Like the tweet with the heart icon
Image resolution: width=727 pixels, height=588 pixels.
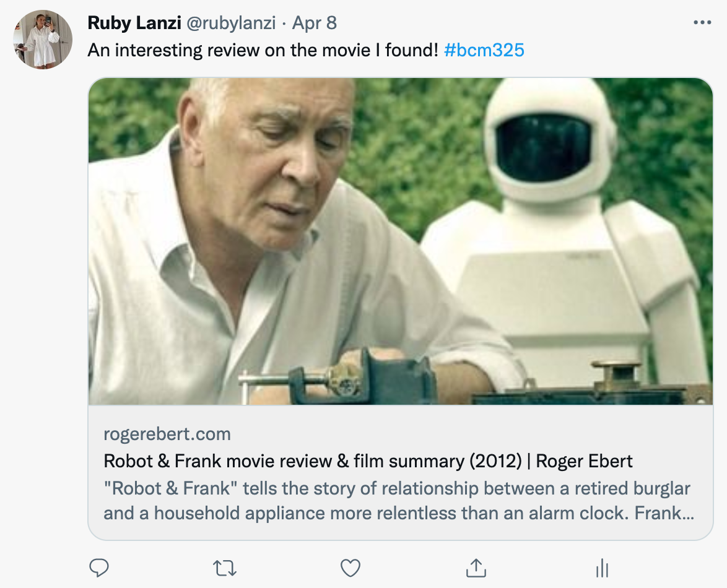coord(351,567)
